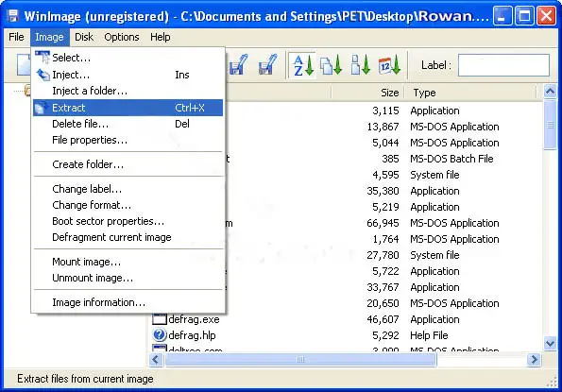Image resolution: width=562 pixels, height=392 pixels.
Task: Click the horizontal scrollbar left arrow
Action: point(156,359)
